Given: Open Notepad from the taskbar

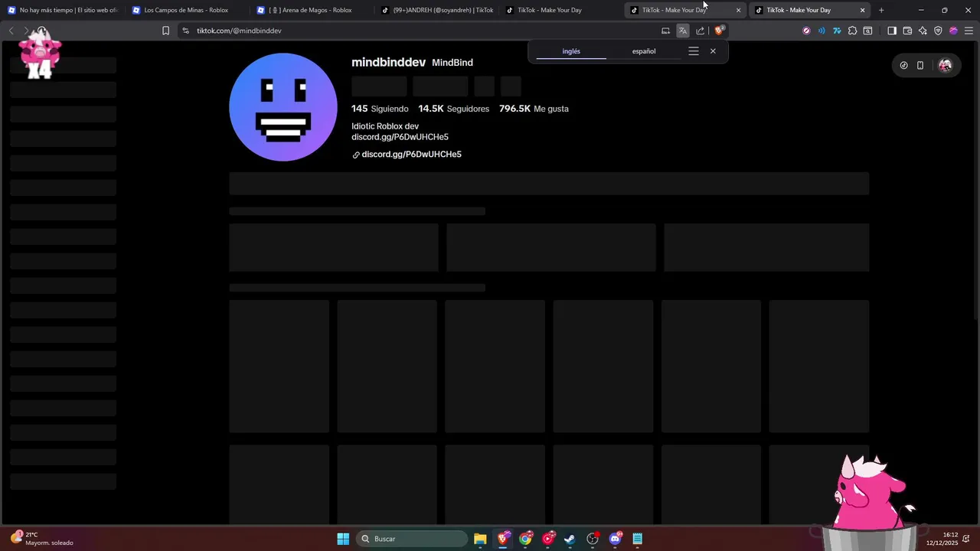Looking at the screenshot, I should [637, 539].
